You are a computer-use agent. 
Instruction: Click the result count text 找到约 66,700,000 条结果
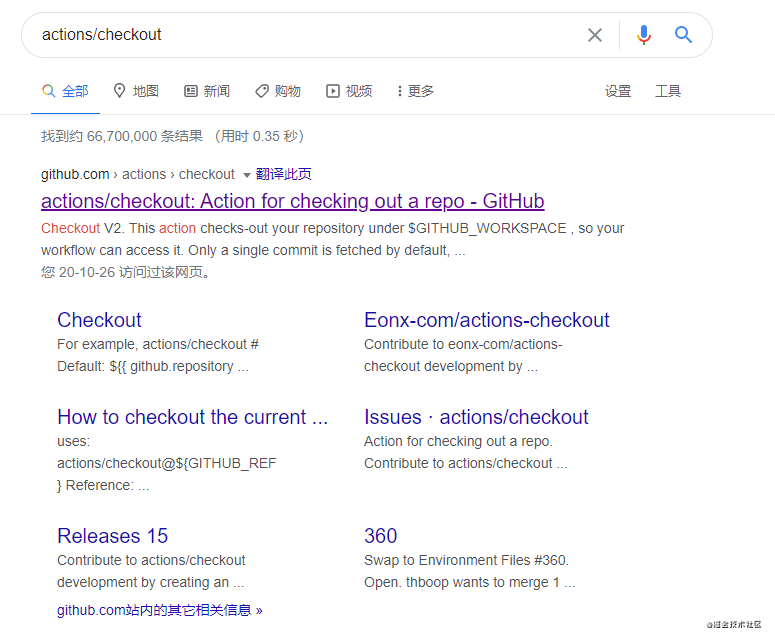(122, 136)
